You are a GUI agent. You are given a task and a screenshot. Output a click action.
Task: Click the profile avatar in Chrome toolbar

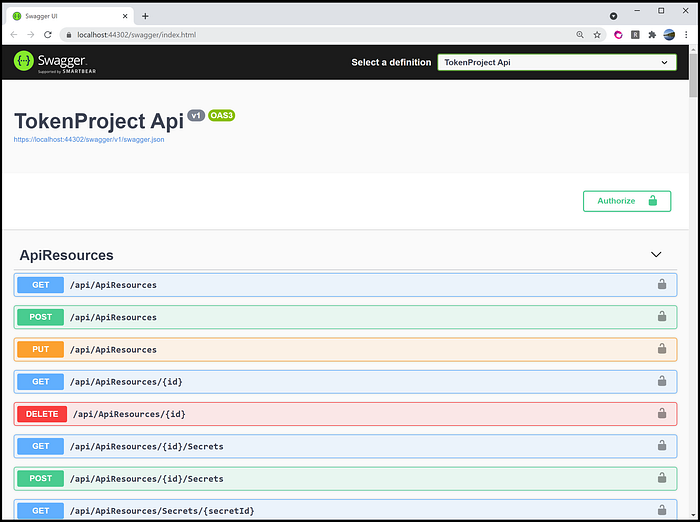tap(669, 35)
